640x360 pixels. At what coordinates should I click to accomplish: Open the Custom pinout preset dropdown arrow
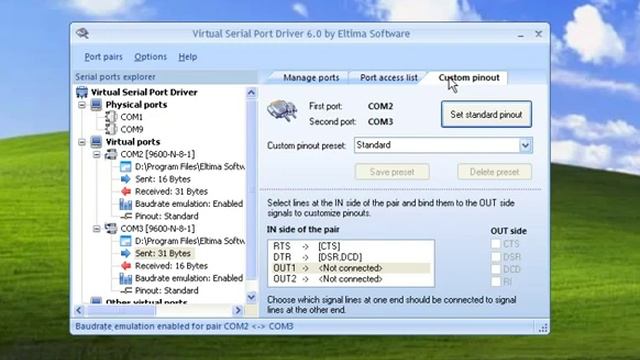click(x=525, y=145)
